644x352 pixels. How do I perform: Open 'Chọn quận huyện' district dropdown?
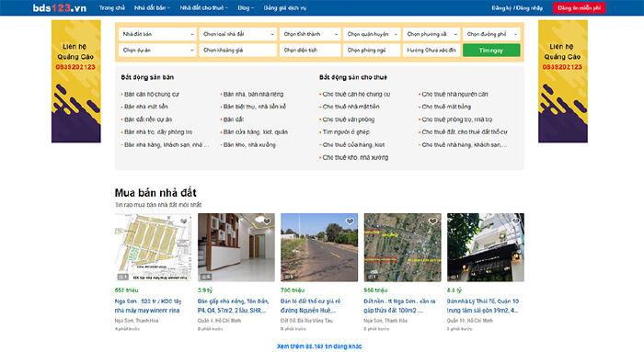coord(372,34)
